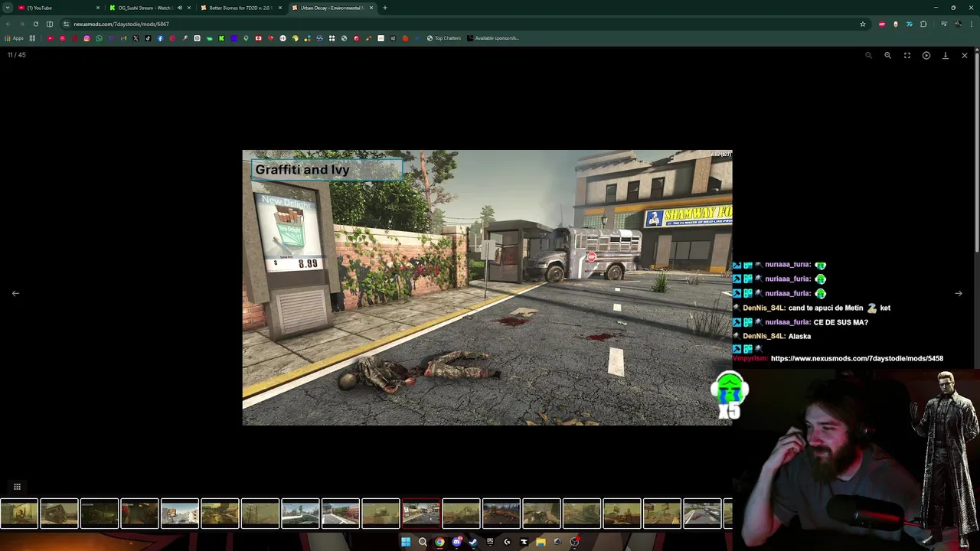This screenshot has height=551, width=980.
Task: Open the Top Chatters bookmark
Action: coord(444,38)
